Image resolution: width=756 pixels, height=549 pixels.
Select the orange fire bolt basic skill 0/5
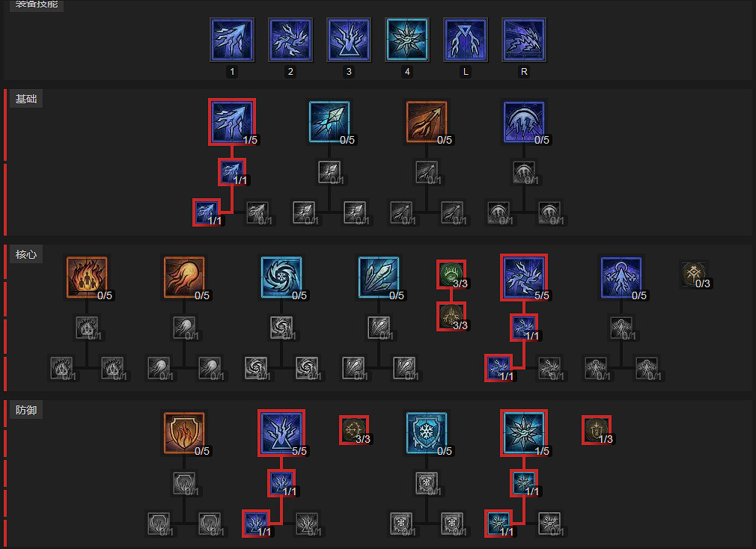(427, 122)
